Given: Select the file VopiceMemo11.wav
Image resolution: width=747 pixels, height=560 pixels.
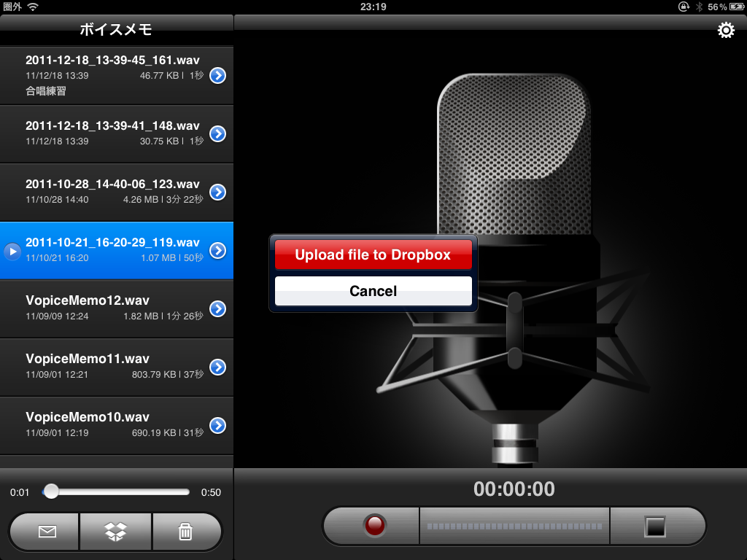Looking at the screenshot, I should coord(117,367).
